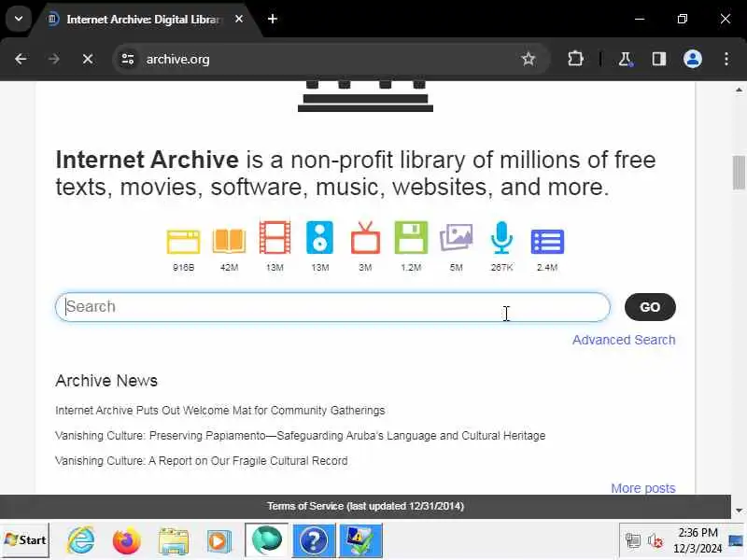This screenshot has height=560, width=747.
Task: View site information icon beside archive.org
Action: click(128, 59)
